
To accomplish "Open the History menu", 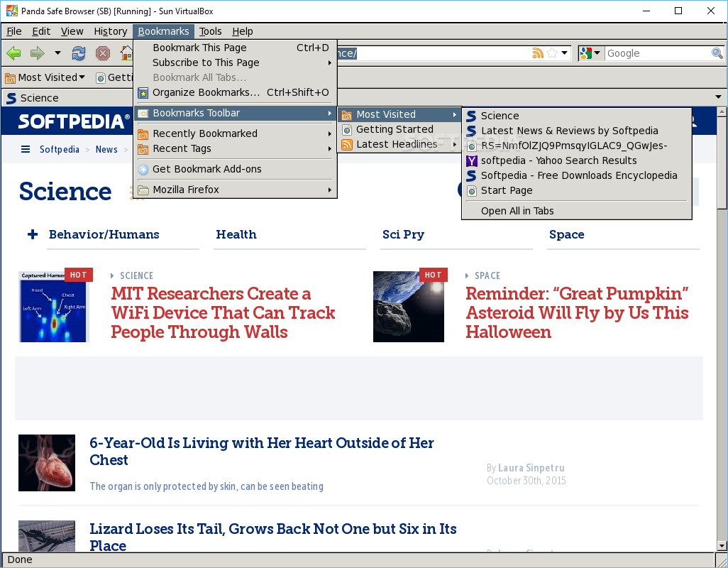I will tap(111, 31).
